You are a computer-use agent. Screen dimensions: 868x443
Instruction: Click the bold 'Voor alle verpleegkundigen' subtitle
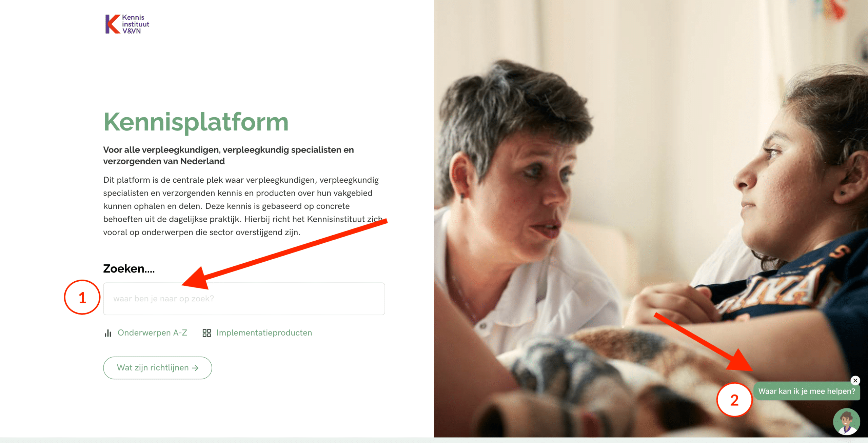coord(229,156)
